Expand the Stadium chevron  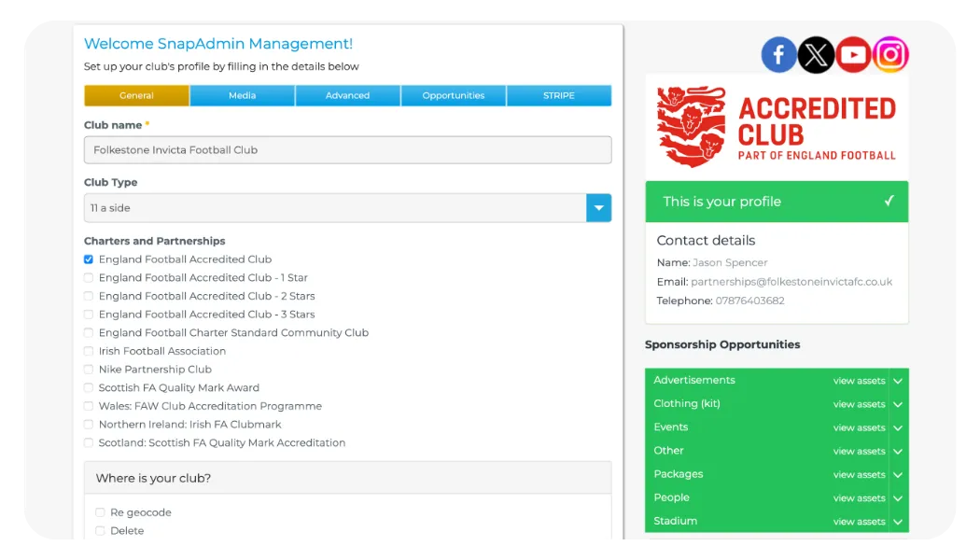coord(898,521)
